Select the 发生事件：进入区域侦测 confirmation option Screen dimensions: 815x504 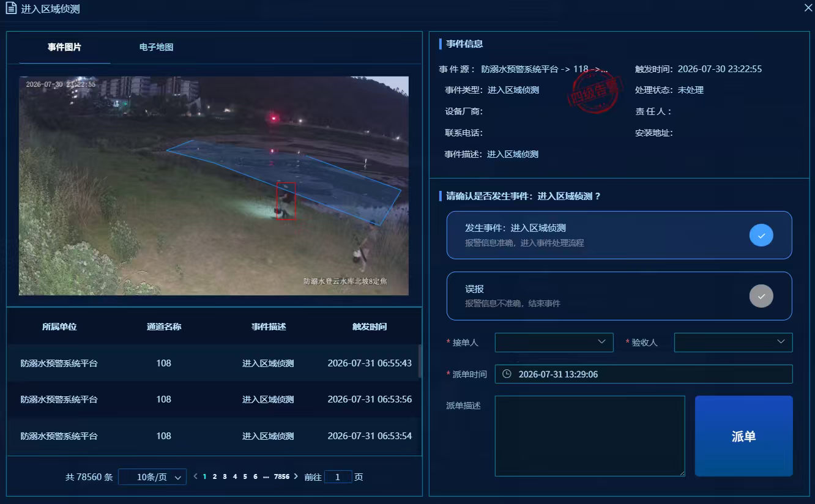(x=619, y=235)
